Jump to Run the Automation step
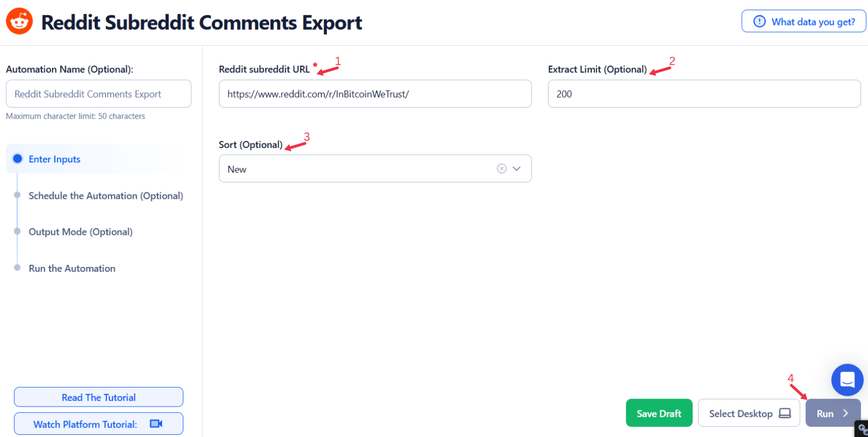868x437 pixels. pos(72,268)
